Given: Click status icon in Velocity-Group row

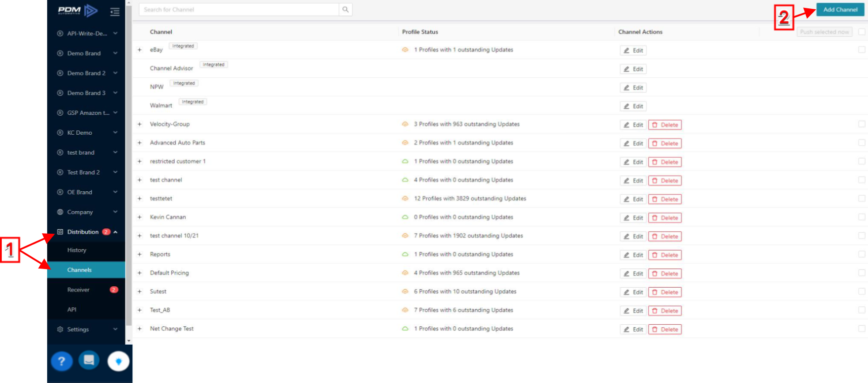Looking at the screenshot, I should tap(405, 125).
